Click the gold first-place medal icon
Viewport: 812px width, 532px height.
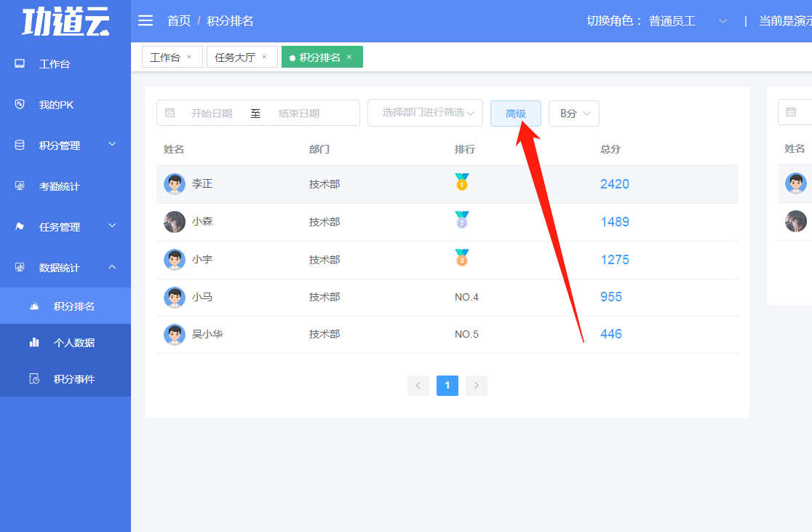(462, 182)
